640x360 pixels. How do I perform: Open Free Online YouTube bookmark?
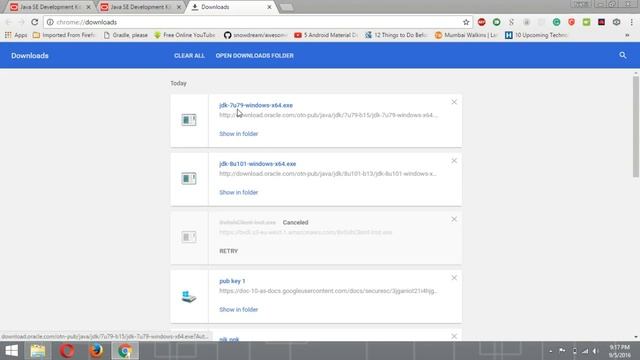pyautogui.click(x=184, y=35)
